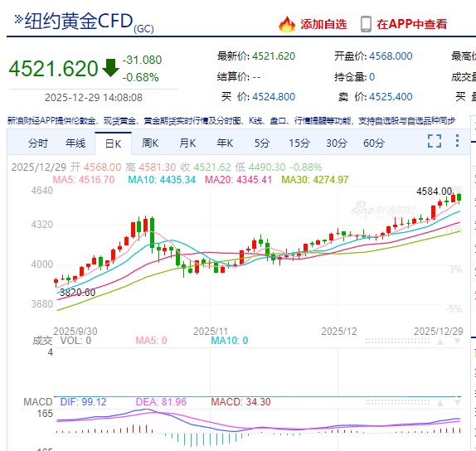
Task: Click the 2025/12/29 date axis label
Action: pyautogui.click(x=439, y=332)
